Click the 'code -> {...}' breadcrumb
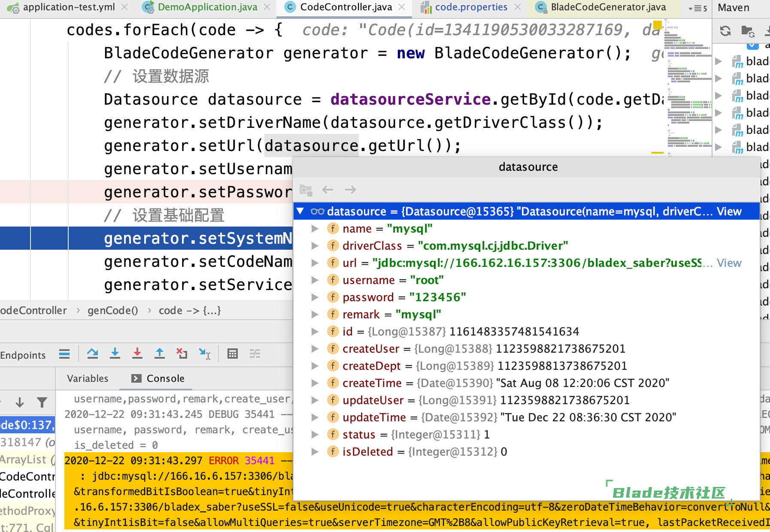 click(190, 311)
